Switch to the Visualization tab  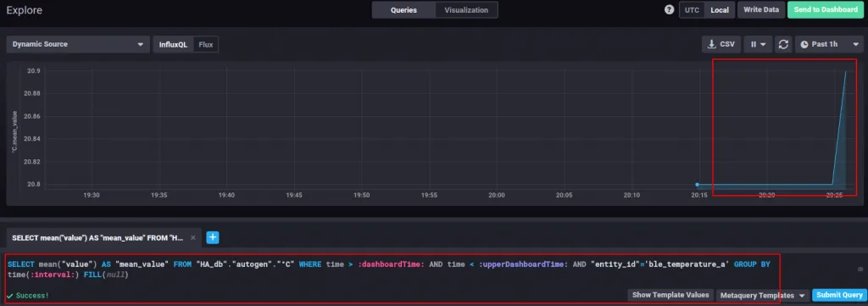point(466,10)
